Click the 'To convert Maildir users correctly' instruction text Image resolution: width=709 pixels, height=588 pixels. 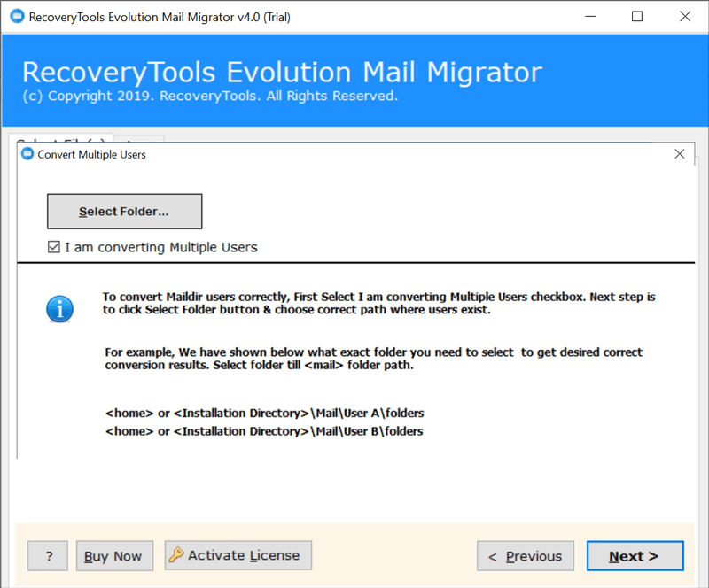[379, 303]
